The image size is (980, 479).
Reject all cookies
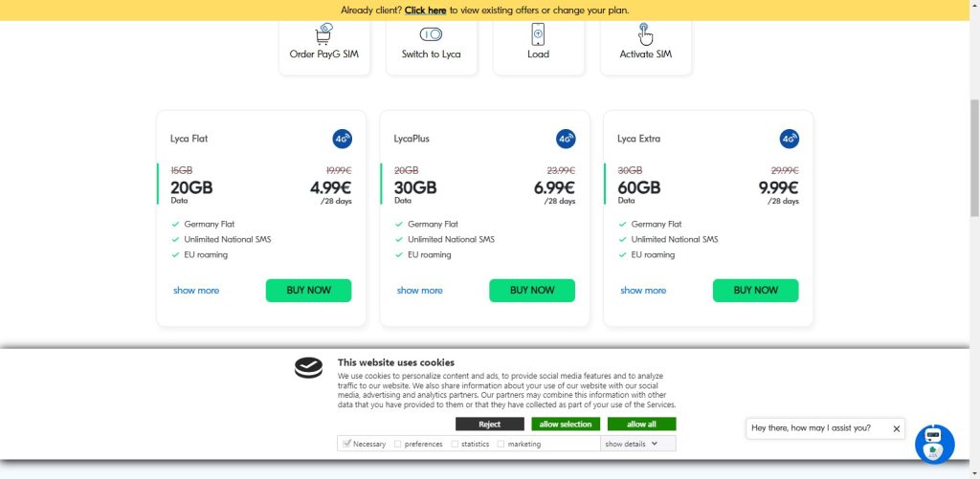tap(489, 424)
